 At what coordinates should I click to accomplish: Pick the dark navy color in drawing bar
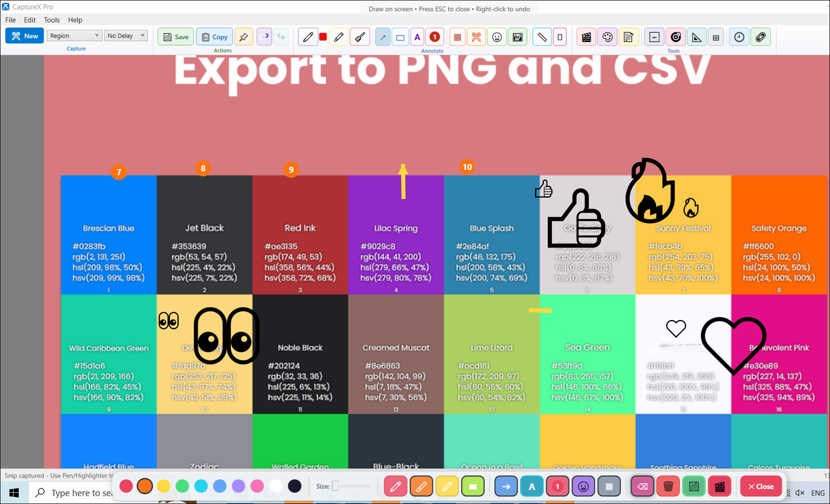294,486
